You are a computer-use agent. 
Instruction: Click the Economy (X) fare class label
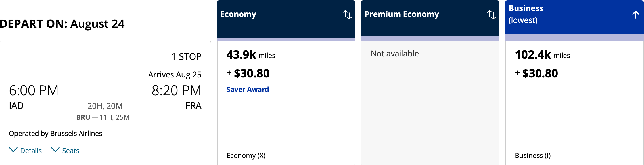246,155
